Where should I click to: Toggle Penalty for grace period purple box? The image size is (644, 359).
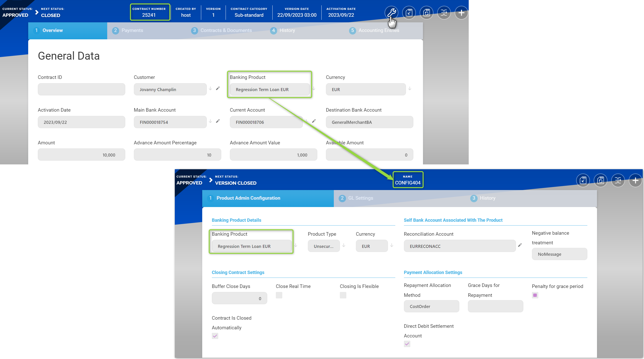535,295
